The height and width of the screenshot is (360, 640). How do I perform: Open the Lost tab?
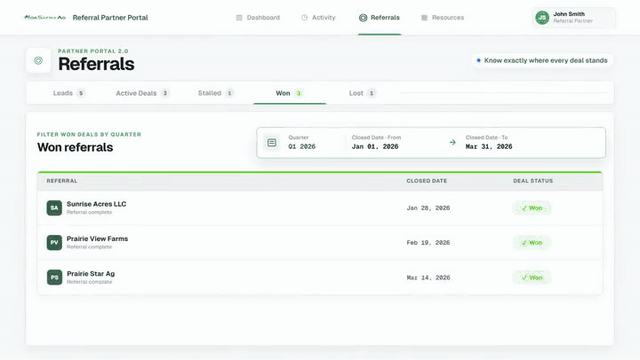[x=362, y=93]
